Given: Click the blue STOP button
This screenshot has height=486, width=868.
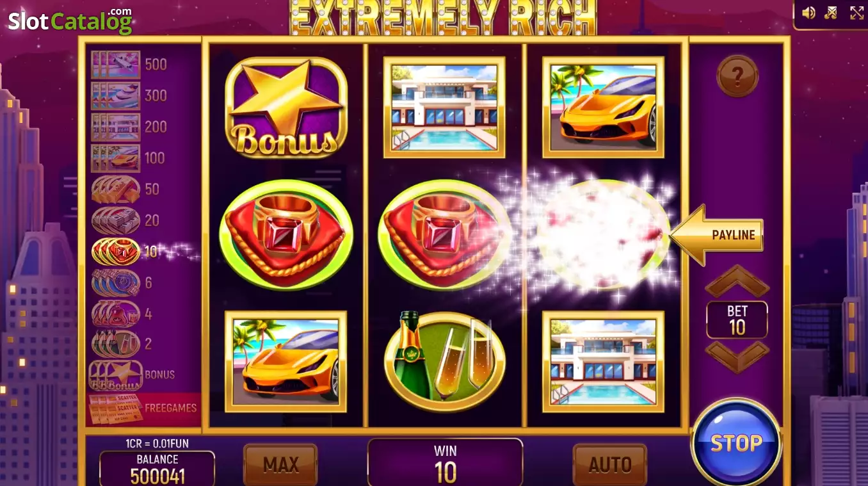Looking at the screenshot, I should 736,443.
